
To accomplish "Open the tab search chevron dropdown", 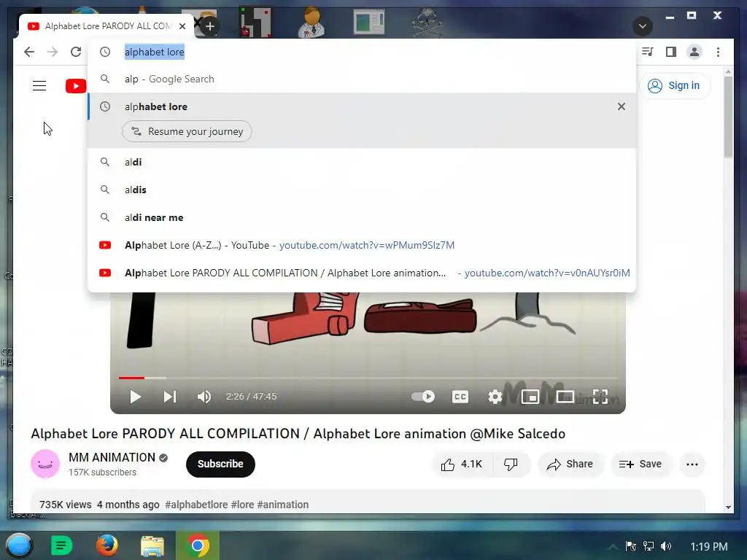I will [x=642, y=26].
